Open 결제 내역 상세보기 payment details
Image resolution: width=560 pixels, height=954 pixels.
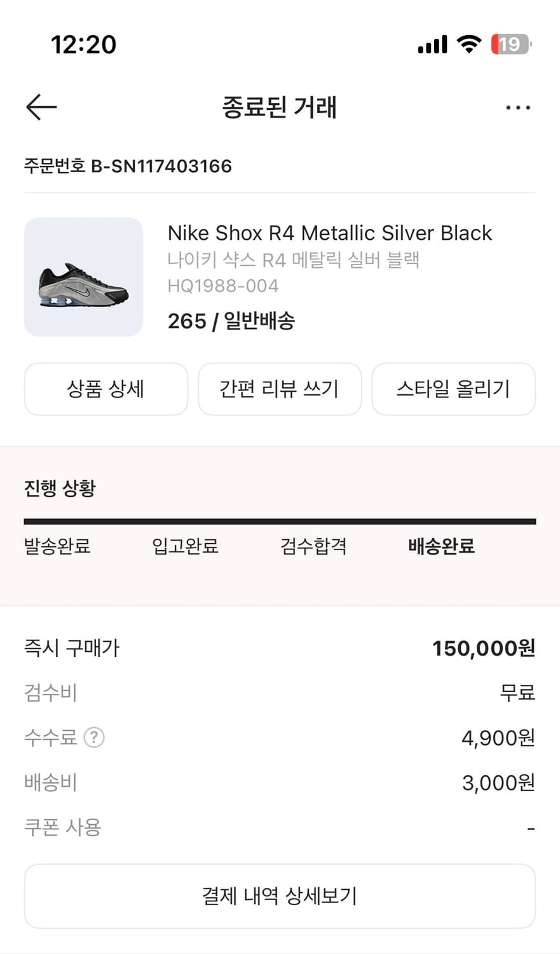(280, 896)
